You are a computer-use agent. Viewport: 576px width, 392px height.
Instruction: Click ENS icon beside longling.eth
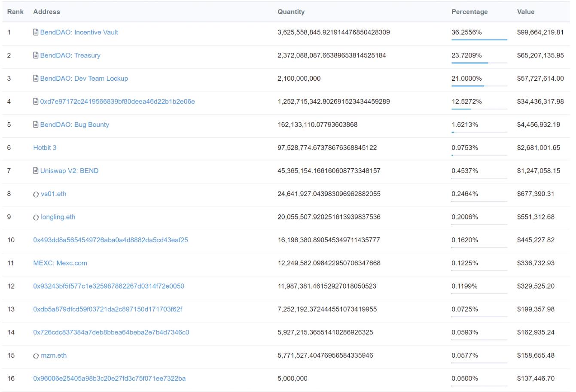click(36, 217)
